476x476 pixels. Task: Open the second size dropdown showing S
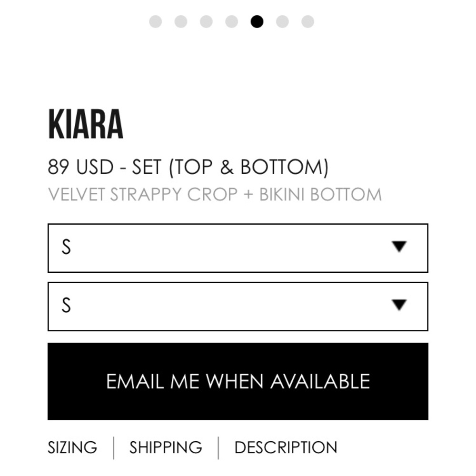pos(238,306)
